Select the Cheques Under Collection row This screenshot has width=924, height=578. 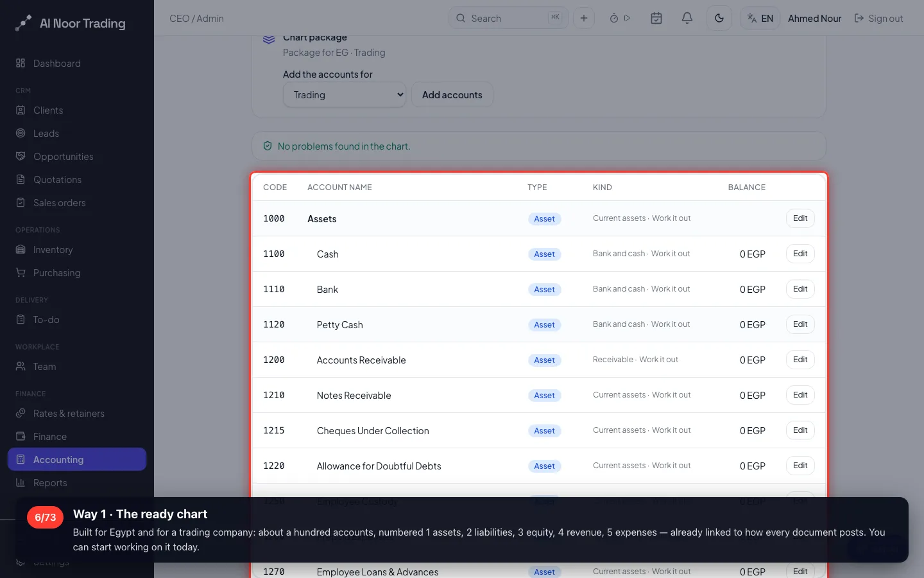pyautogui.click(x=539, y=430)
